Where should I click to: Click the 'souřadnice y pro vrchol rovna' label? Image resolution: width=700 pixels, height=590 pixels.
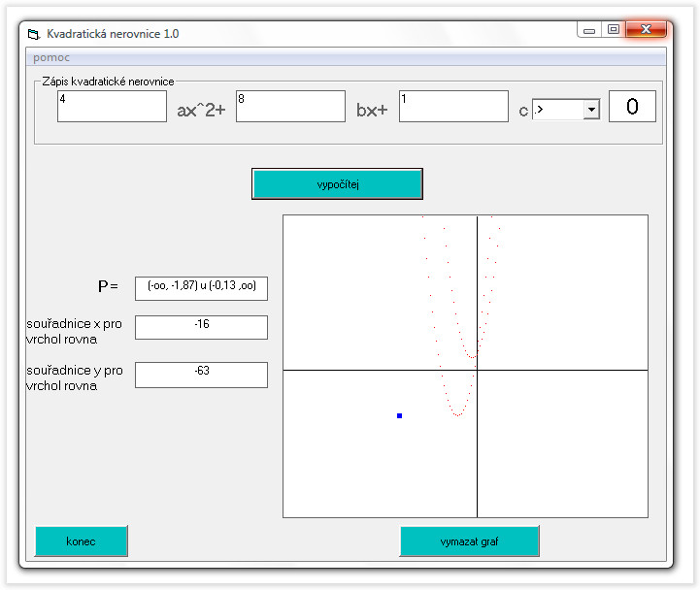coord(74,377)
